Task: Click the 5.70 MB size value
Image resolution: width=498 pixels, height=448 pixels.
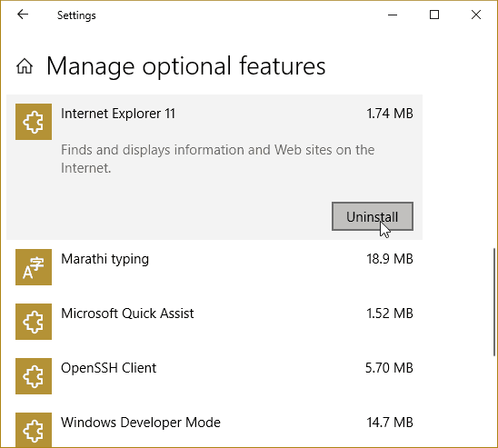Action: click(389, 368)
